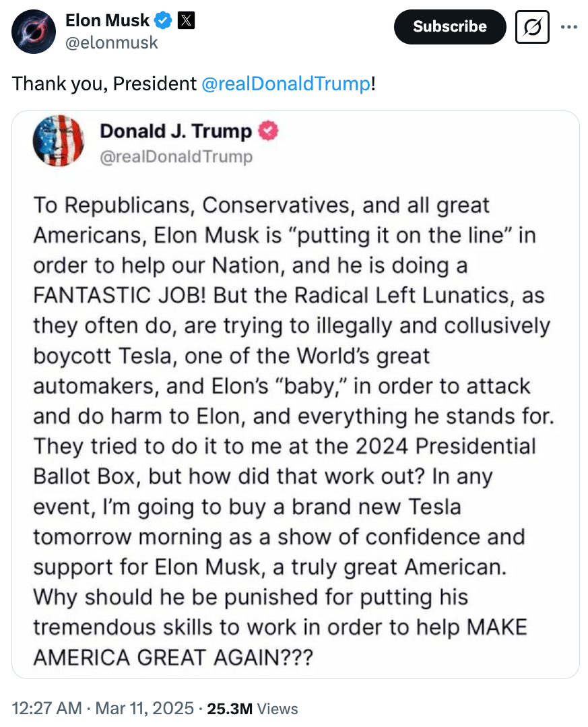Image resolution: width=588 pixels, height=727 pixels.
Task: Click Donald J. Trump's flag avatar
Action: (59, 141)
